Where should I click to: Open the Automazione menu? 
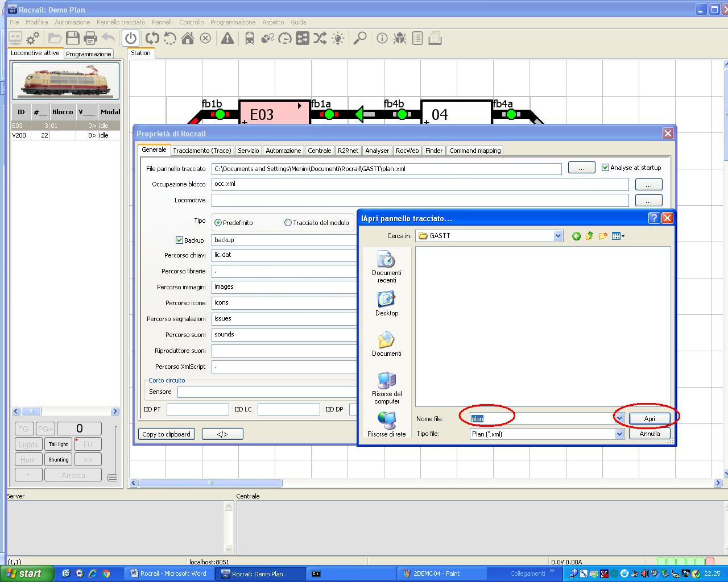[x=72, y=22]
